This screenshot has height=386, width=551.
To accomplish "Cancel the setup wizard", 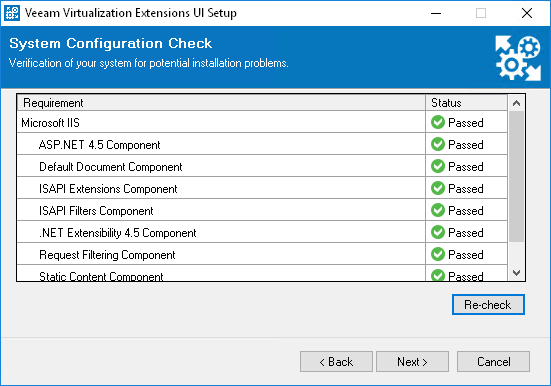I will pyautogui.click(x=493, y=361).
